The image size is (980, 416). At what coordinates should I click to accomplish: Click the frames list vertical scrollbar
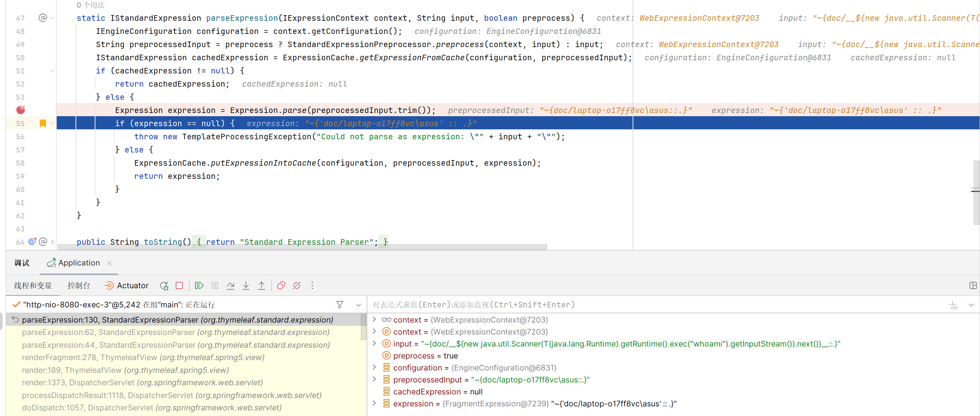[363, 326]
